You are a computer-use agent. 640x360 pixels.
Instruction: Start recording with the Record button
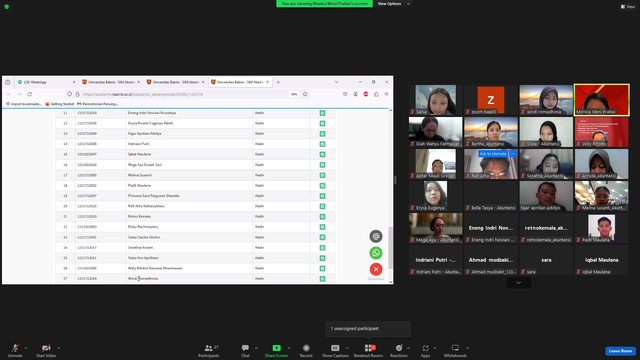[306, 350]
